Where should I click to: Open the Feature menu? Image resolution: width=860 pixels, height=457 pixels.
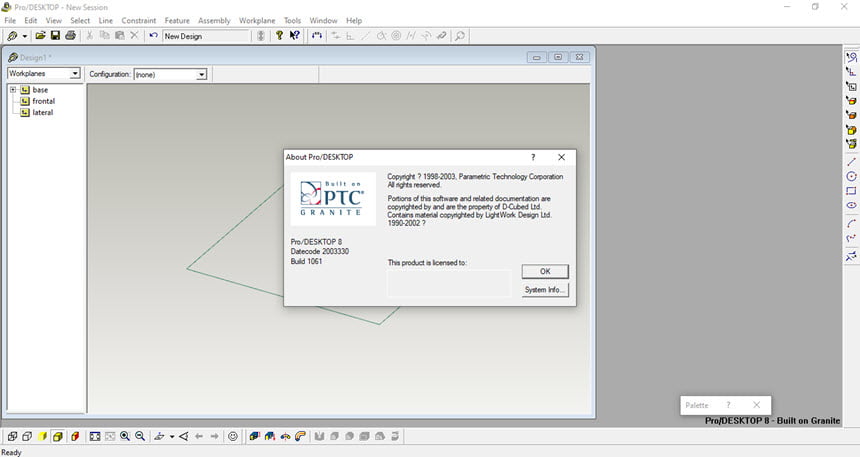pos(177,20)
